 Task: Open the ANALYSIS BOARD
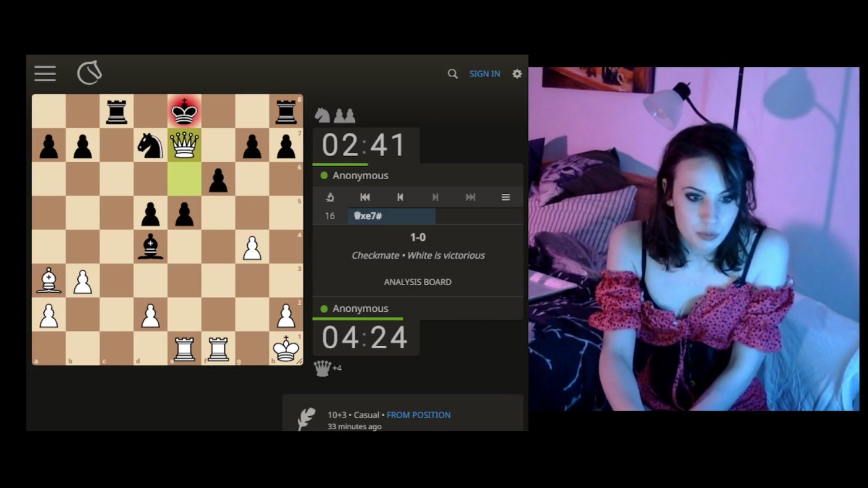point(418,282)
